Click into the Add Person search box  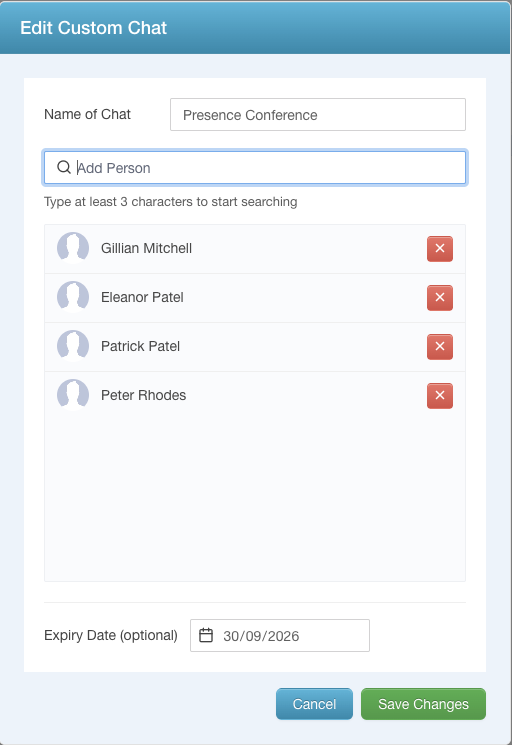click(x=255, y=168)
